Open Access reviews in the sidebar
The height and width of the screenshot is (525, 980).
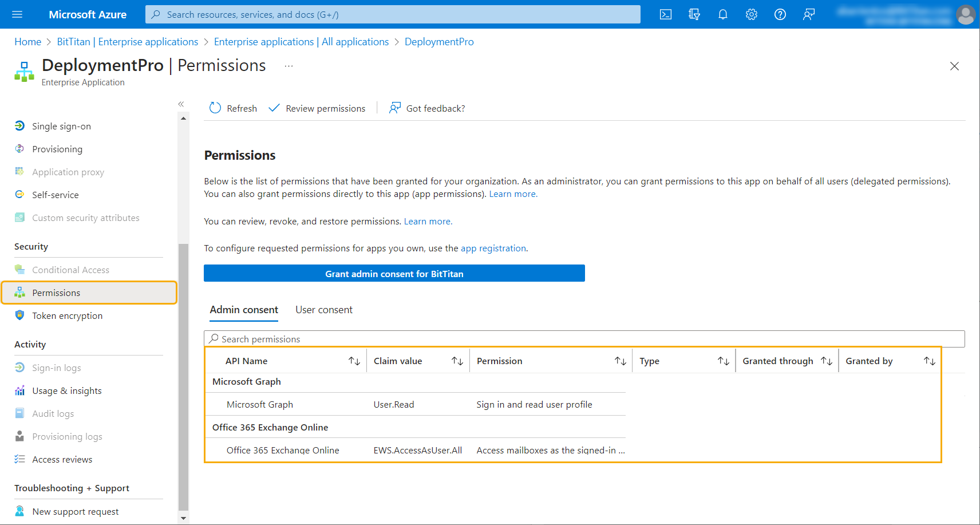click(62, 459)
